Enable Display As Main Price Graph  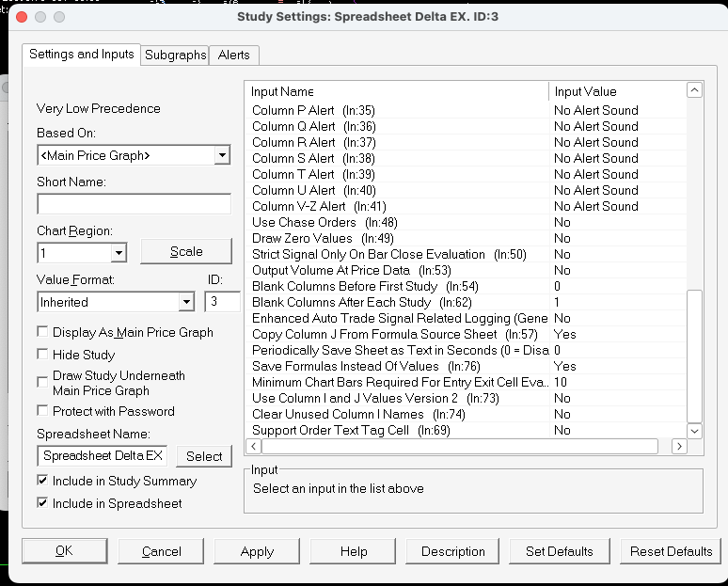pyautogui.click(x=43, y=332)
